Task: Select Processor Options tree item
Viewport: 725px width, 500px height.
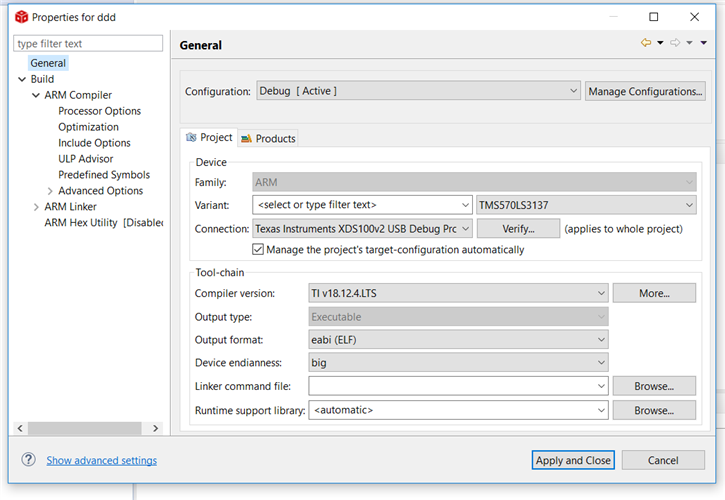Action: pyautogui.click(x=99, y=111)
